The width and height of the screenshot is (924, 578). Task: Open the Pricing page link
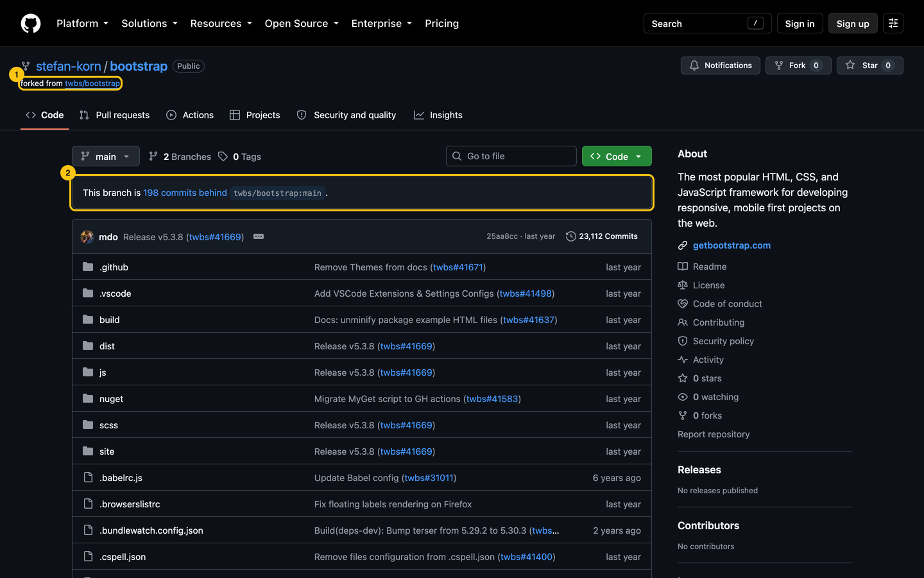[x=442, y=24]
